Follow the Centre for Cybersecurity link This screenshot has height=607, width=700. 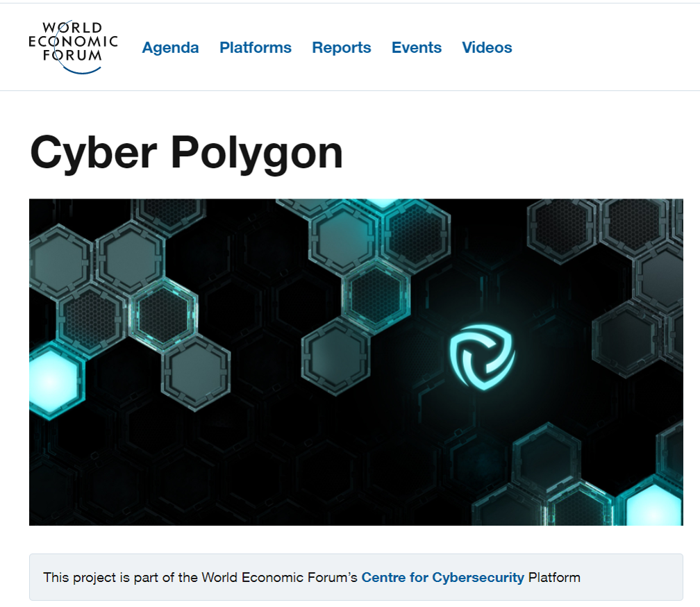(443, 577)
